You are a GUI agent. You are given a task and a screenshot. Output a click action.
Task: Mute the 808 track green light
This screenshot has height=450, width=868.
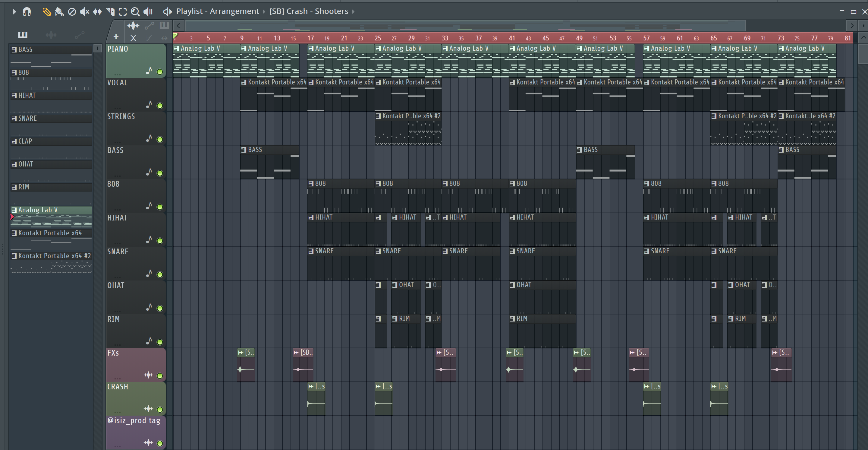click(160, 207)
